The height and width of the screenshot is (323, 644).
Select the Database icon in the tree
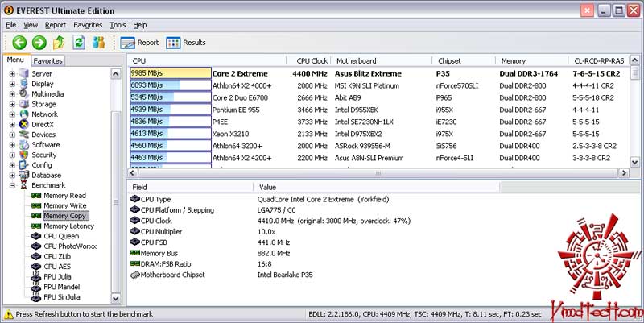click(x=24, y=175)
